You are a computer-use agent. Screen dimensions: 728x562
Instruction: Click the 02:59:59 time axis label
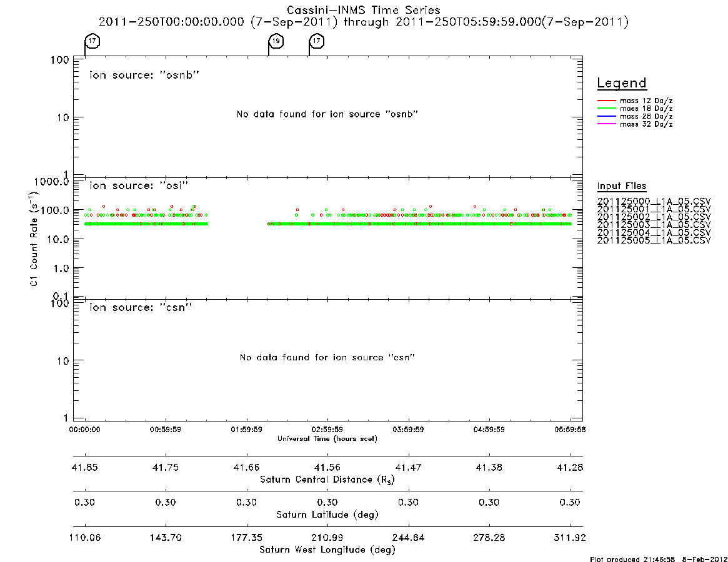coord(327,430)
